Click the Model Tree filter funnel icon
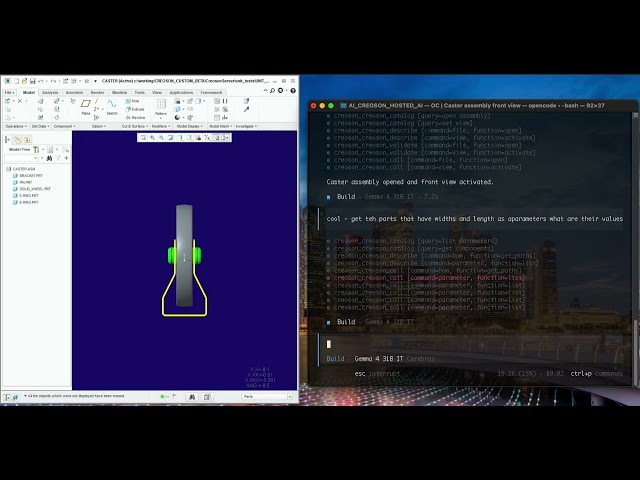Viewport: 640px width, 480px height. pos(58,158)
